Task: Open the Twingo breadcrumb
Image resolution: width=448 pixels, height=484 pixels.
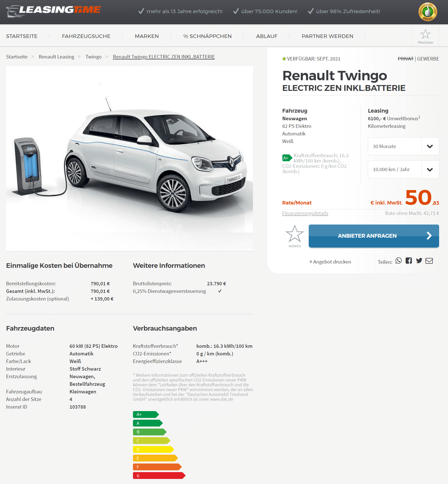Action: 93,57
